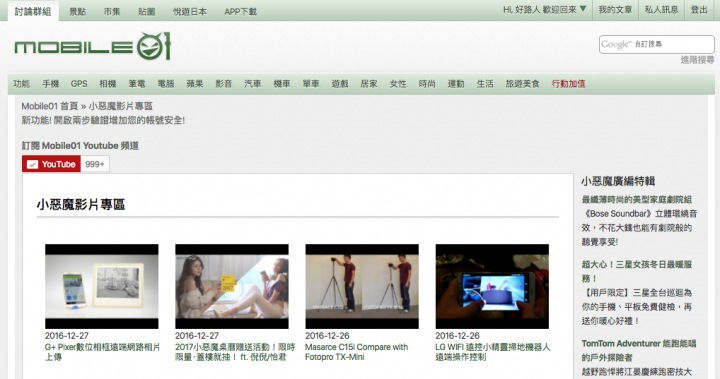Select the 女性 category menu

click(x=398, y=84)
